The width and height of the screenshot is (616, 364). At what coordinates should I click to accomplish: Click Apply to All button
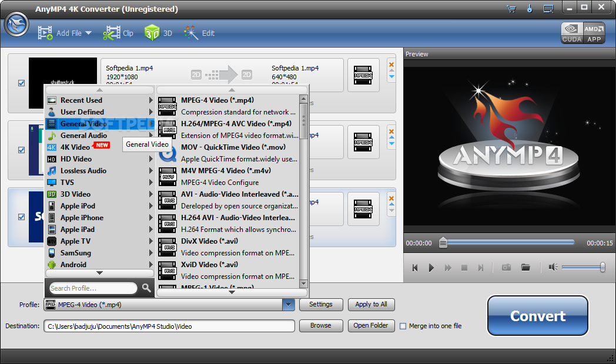click(371, 304)
